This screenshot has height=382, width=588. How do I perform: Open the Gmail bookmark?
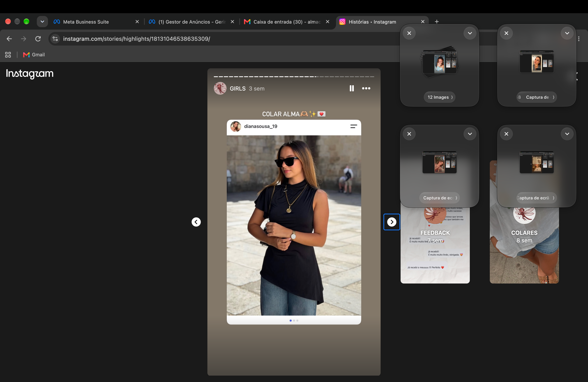coord(34,55)
